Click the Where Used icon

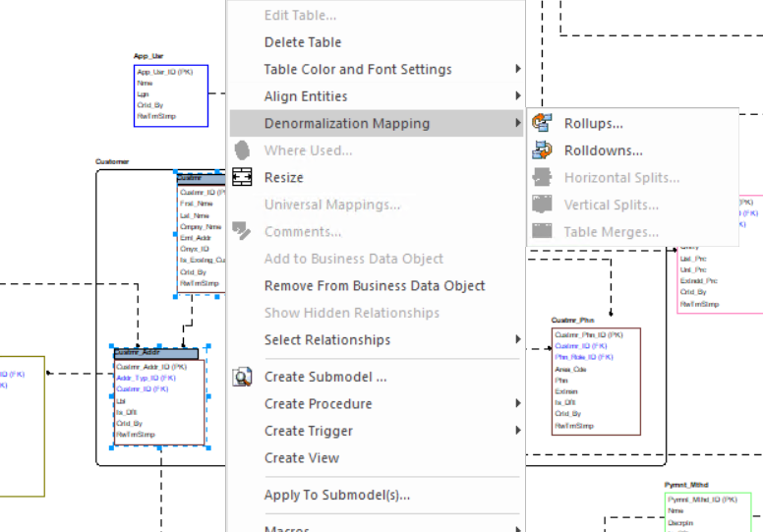(242, 150)
